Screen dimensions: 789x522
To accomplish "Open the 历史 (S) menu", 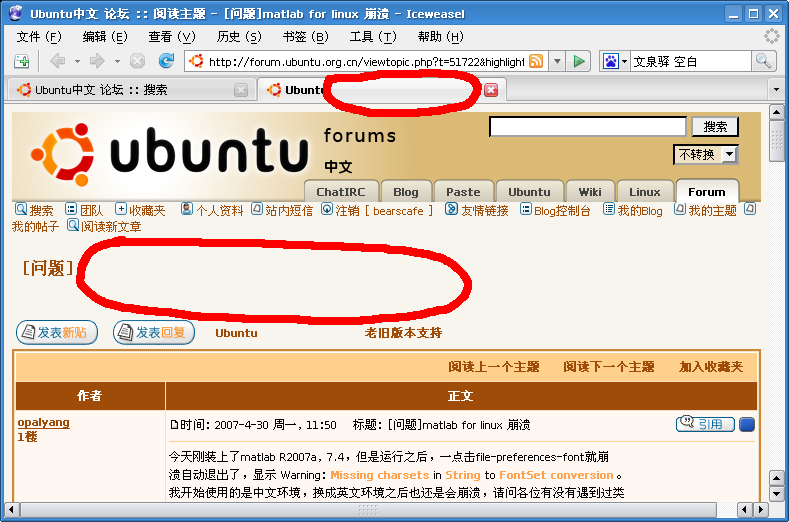I will [239, 37].
